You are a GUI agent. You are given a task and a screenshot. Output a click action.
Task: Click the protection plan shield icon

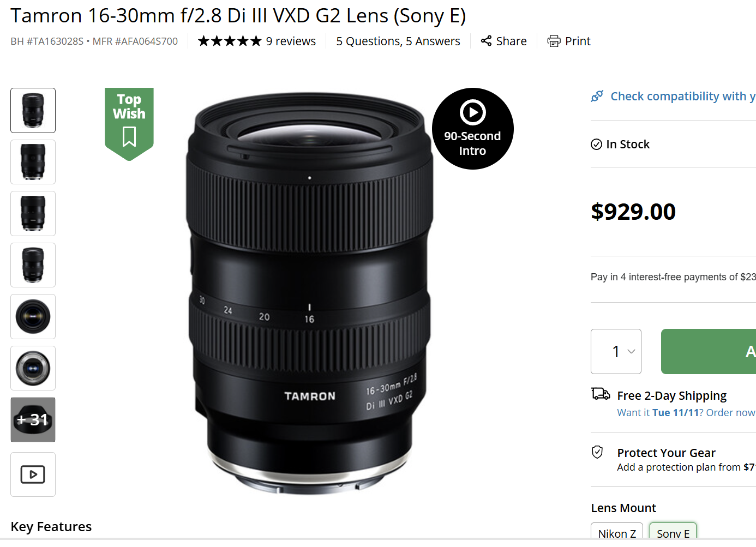(x=597, y=452)
